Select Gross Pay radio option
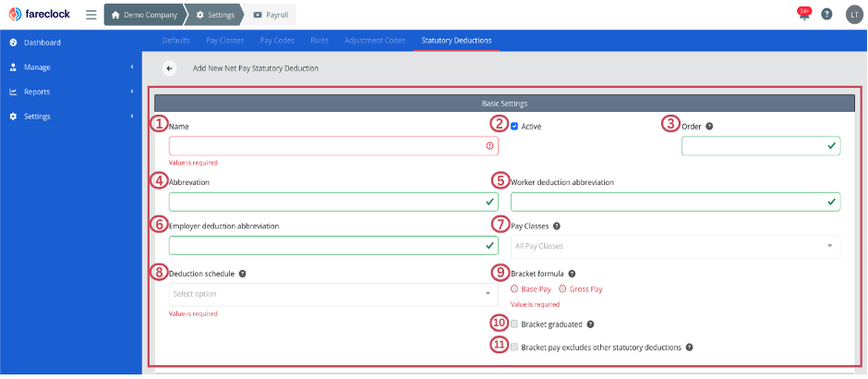 coord(562,288)
